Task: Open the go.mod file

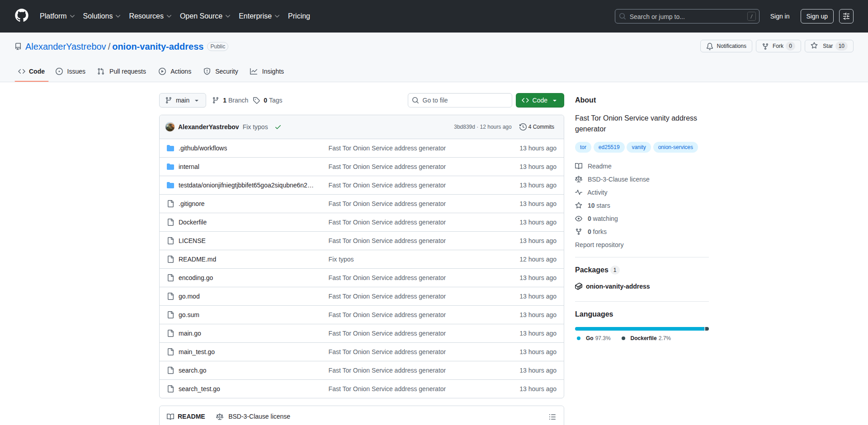Action: pos(189,296)
